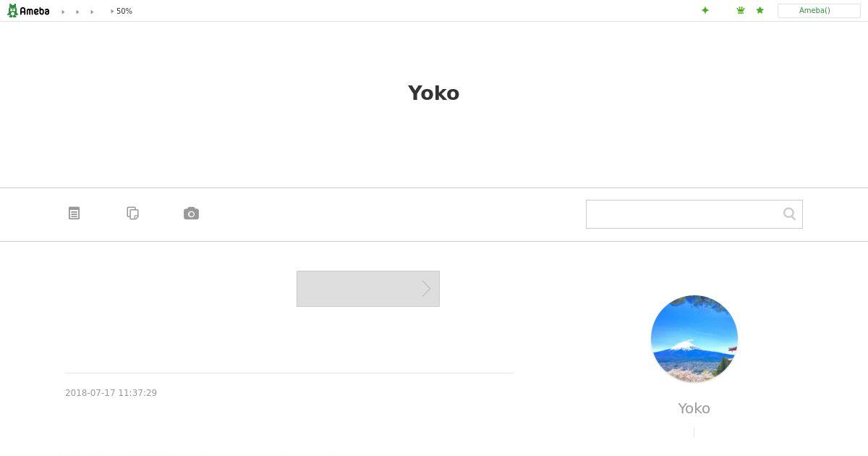Click the second arrow link in header bar

click(77, 12)
